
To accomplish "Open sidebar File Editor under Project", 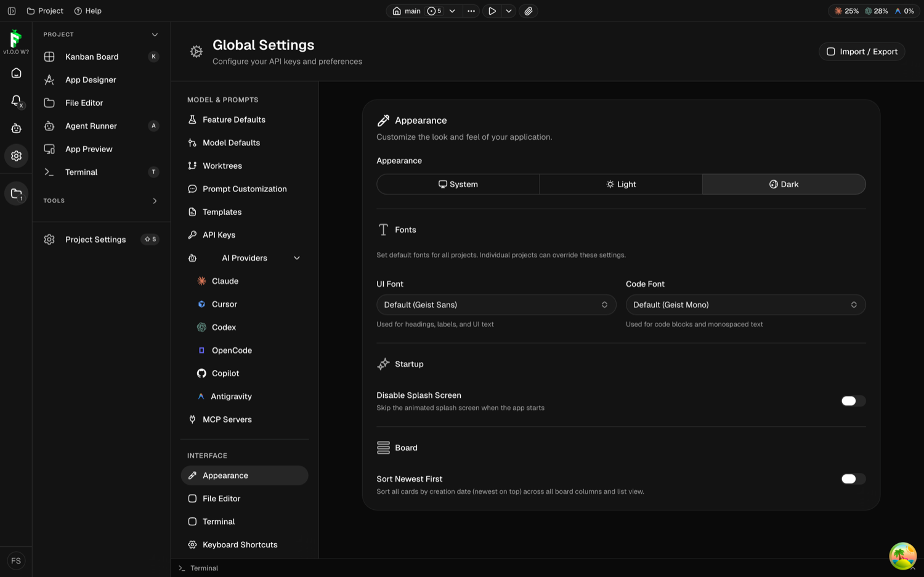I will tap(101, 103).
